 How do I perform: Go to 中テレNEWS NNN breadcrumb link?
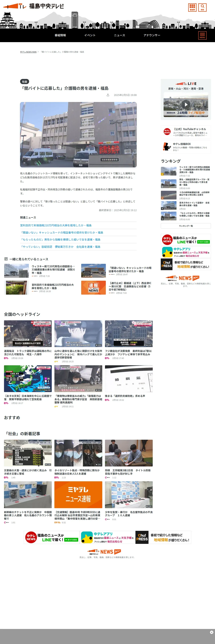point(28,52)
